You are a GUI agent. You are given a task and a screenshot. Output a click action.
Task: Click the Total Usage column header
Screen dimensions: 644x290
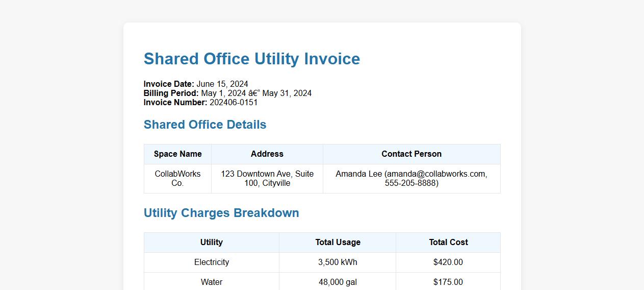point(338,243)
